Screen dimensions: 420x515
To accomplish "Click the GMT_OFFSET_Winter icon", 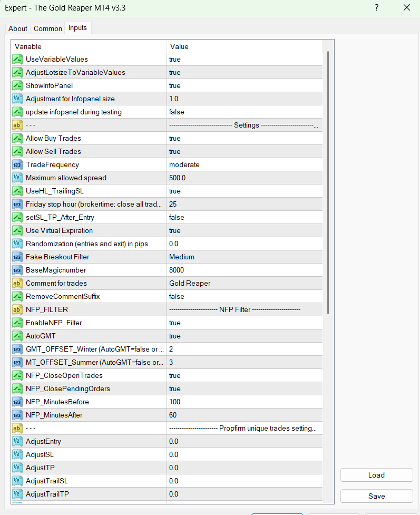I will [x=17, y=349].
